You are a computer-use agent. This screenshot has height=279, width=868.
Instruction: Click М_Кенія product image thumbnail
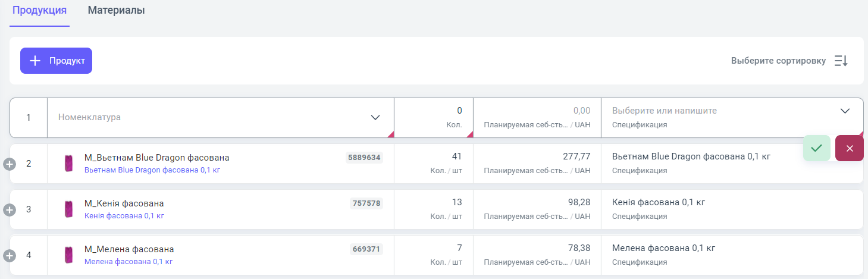[68, 209]
